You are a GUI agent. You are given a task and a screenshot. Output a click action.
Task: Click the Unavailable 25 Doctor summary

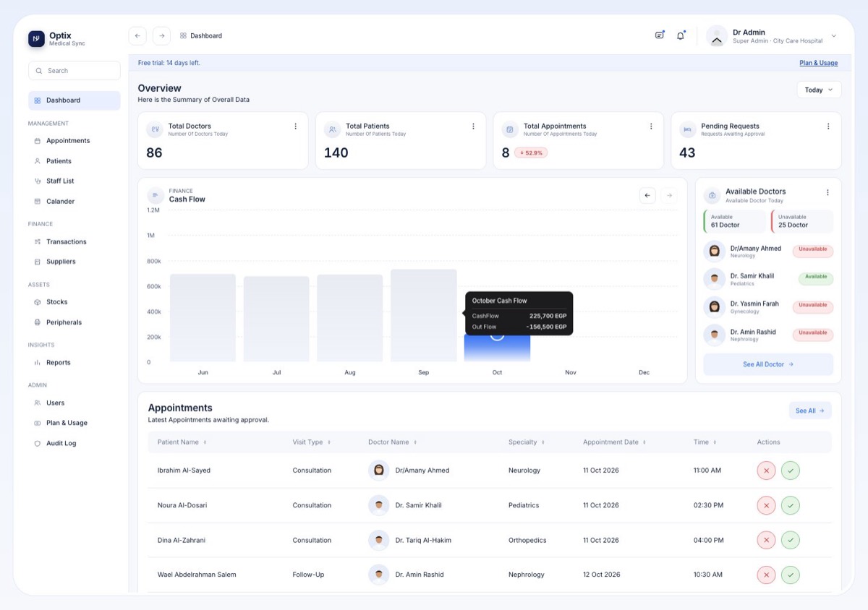click(x=802, y=221)
